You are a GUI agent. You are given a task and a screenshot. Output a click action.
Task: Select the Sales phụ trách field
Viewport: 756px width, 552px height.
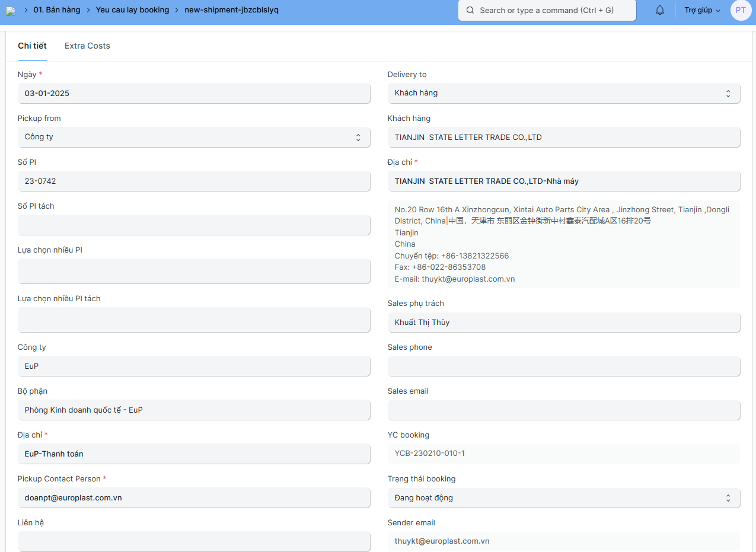pos(563,322)
